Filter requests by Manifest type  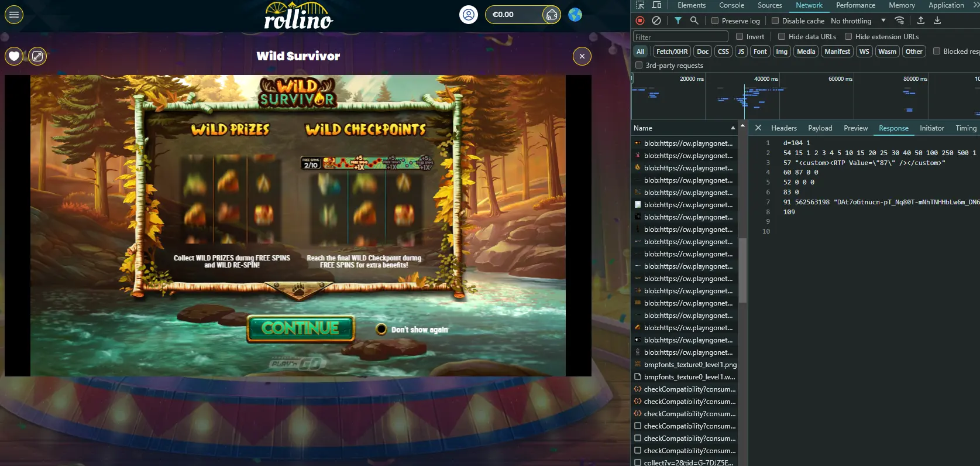pyautogui.click(x=837, y=52)
